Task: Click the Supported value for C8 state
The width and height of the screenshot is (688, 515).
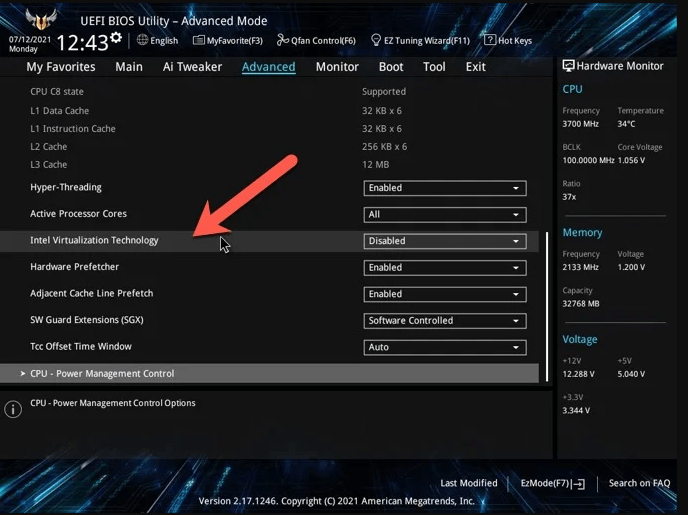Action: (x=384, y=92)
